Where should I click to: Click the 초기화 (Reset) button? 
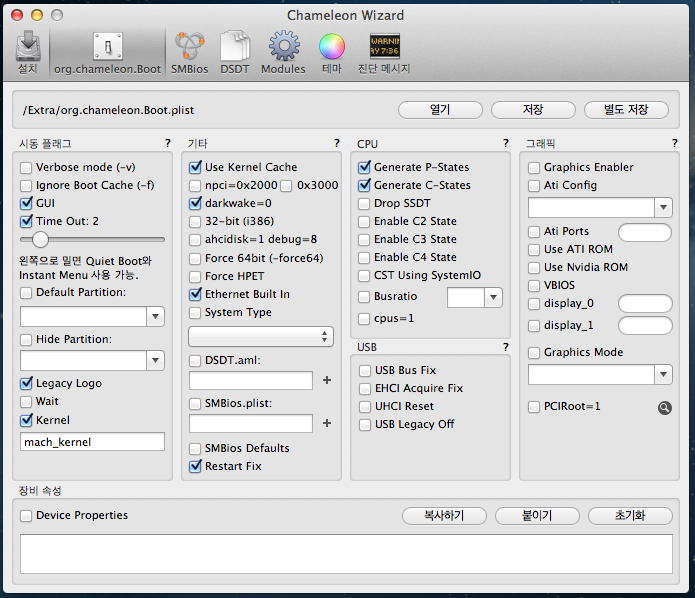(x=630, y=516)
